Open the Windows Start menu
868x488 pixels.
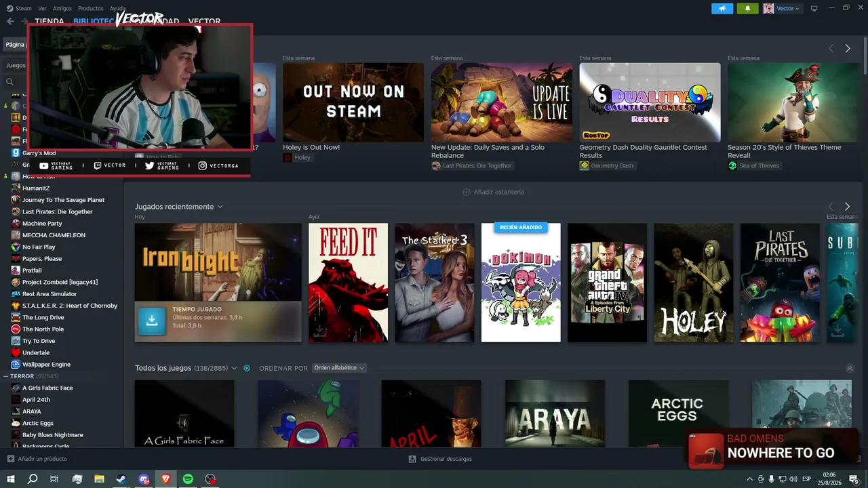pos(10,479)
